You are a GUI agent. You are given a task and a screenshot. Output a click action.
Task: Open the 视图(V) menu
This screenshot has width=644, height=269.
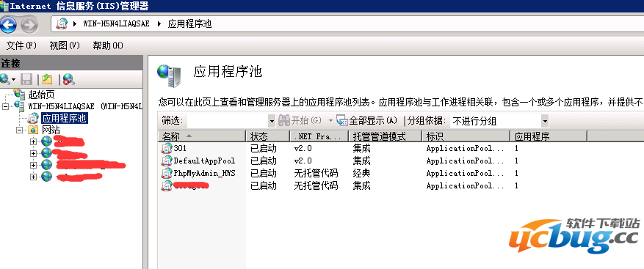[65, 45]
